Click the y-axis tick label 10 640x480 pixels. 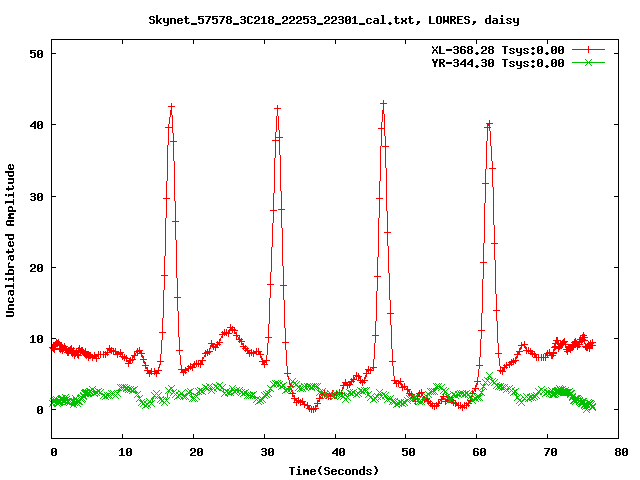coord(36,339)
